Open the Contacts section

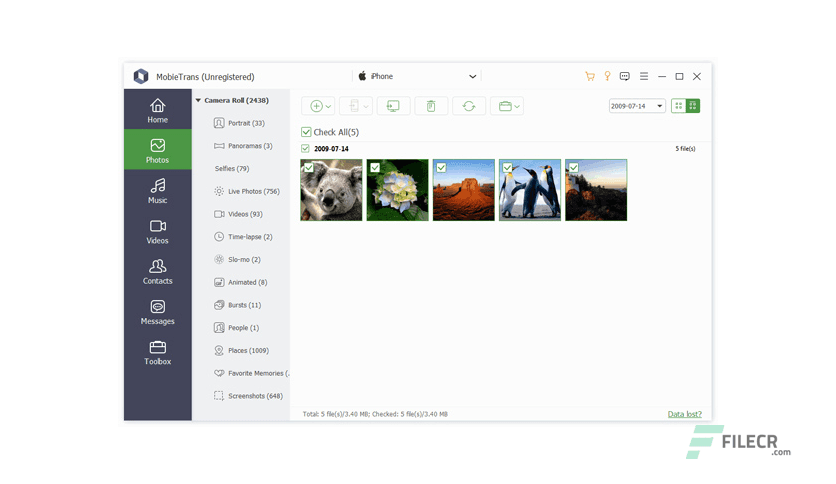click(157, 271)
